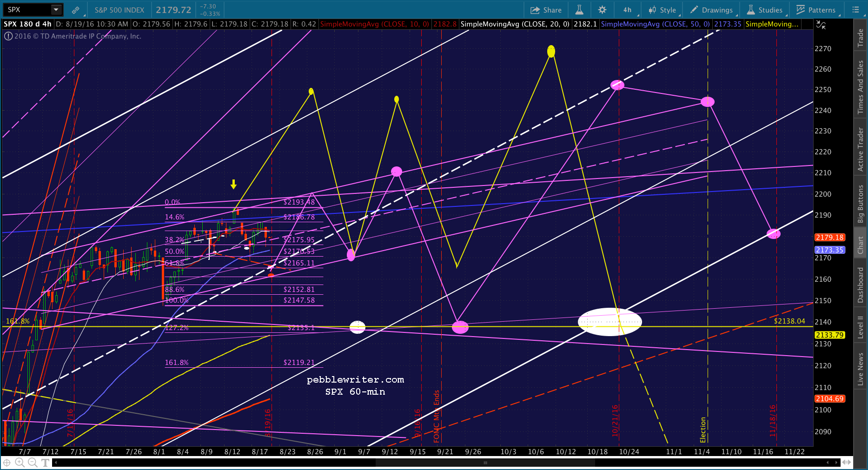Click the horizontal chart scrollbar
The height and width of the screenshot is (470, 868).
(x=485, y=463)
